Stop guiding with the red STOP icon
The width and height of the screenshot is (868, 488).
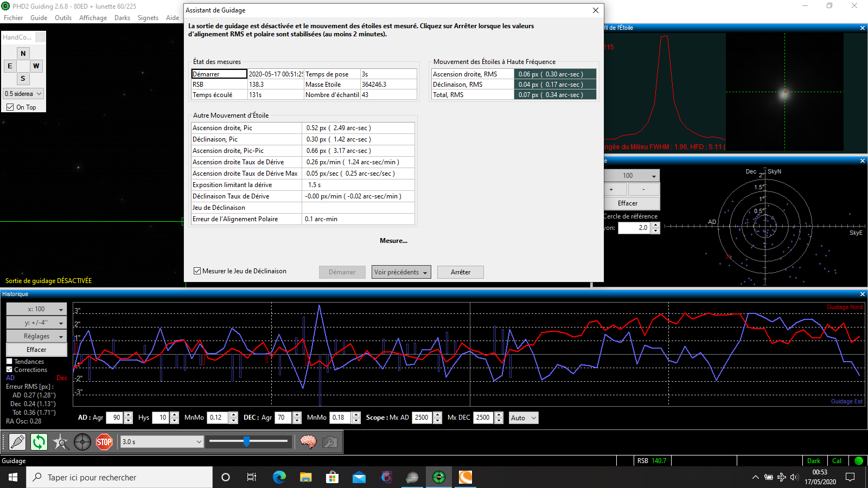[x=104, y=442]
